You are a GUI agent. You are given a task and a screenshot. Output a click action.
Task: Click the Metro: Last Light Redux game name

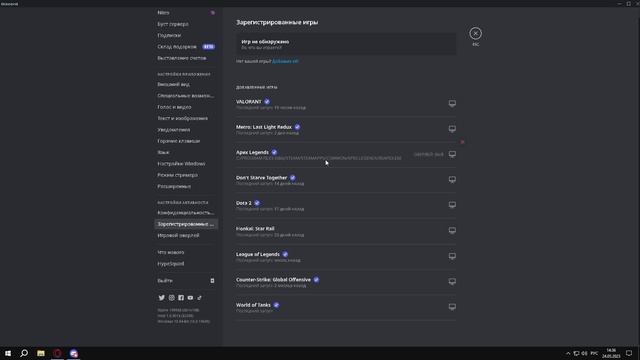(x=264, y=127)
